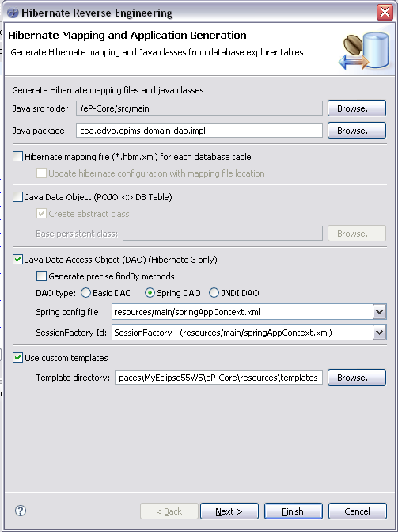Select Spring DAO radio option
The height and width of the screenshot is (532, 398).
point(150,293)
